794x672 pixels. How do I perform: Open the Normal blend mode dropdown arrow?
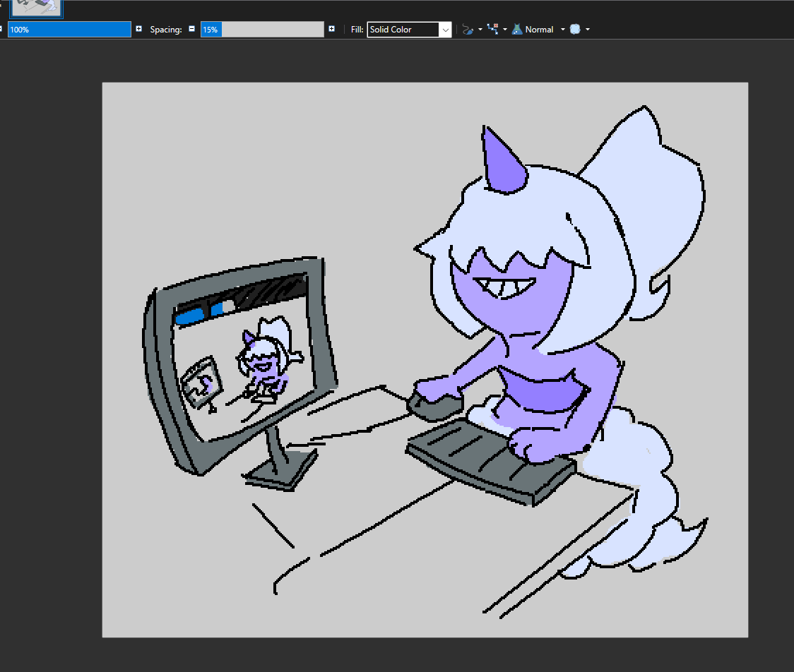point(562,30)
